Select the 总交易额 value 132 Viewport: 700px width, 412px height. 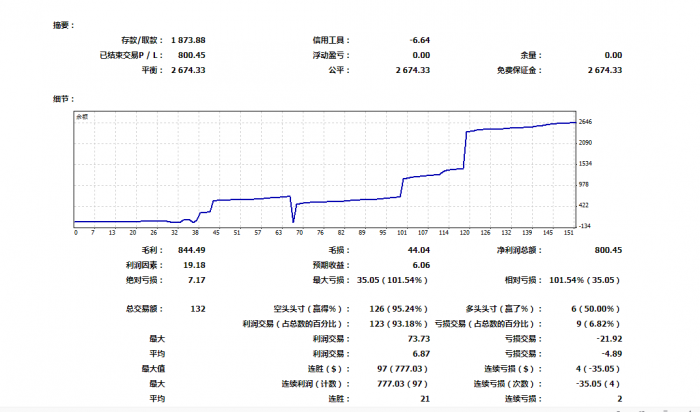tap(197, 309)
